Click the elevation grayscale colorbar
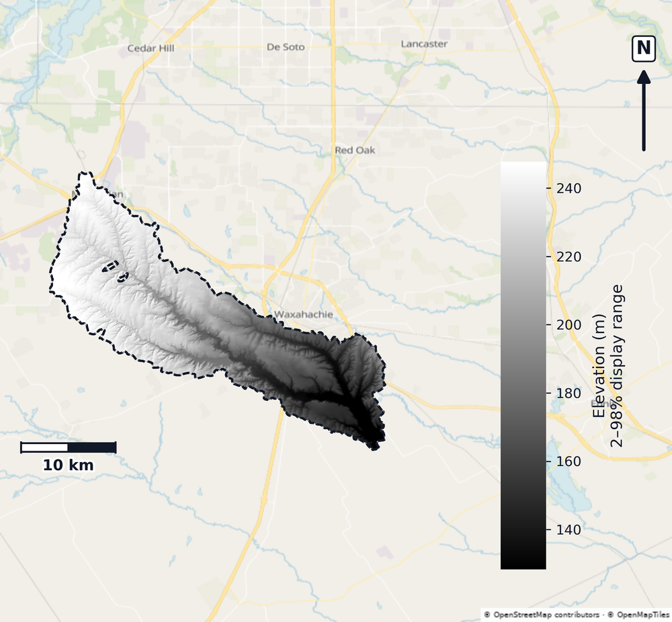The height and width of the screenshot is (622, 672). pos(523,365)
